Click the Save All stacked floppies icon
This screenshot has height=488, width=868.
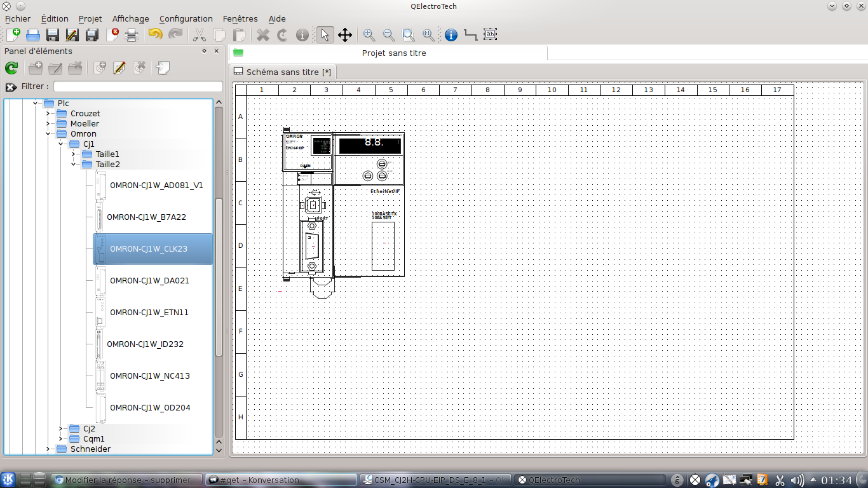pyautogui.click(x=92, y=35)
